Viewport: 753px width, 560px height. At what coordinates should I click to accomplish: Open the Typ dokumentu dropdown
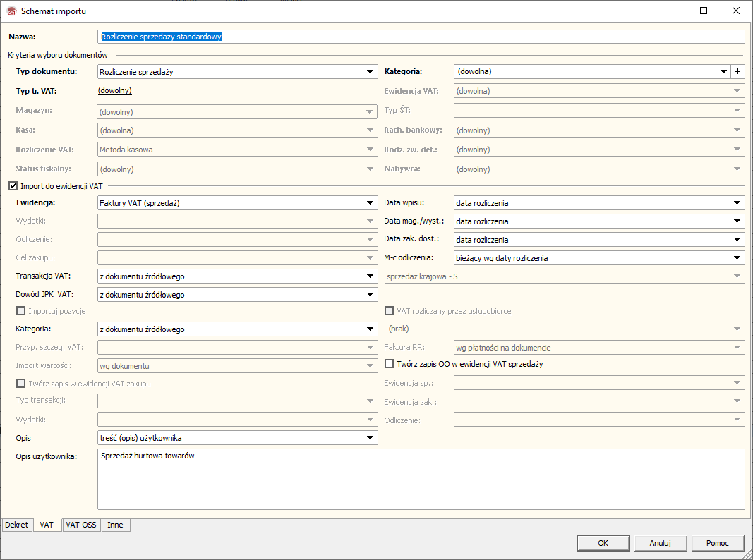coord(371,71)
